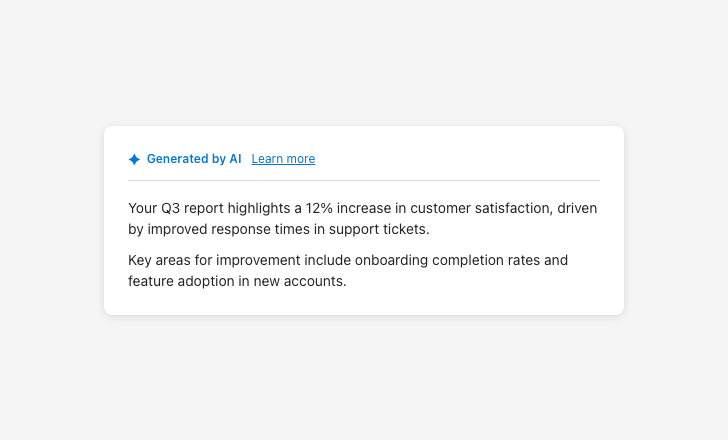Click the word "include" in the second paragraph

(329, 260)
